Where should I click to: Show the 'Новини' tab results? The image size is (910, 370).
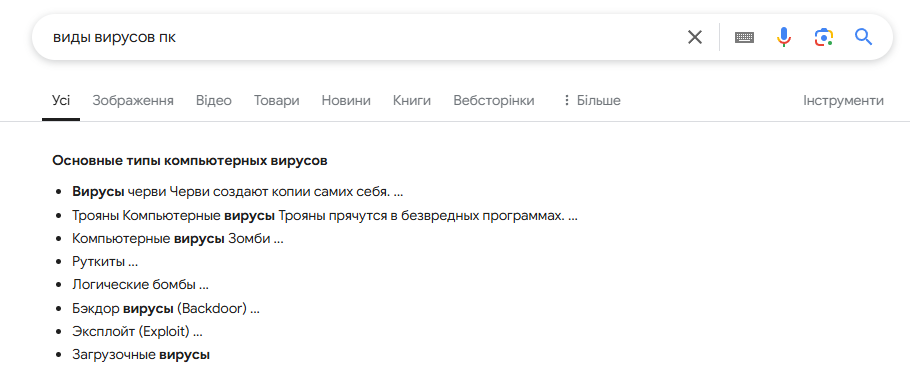(346, 101)
